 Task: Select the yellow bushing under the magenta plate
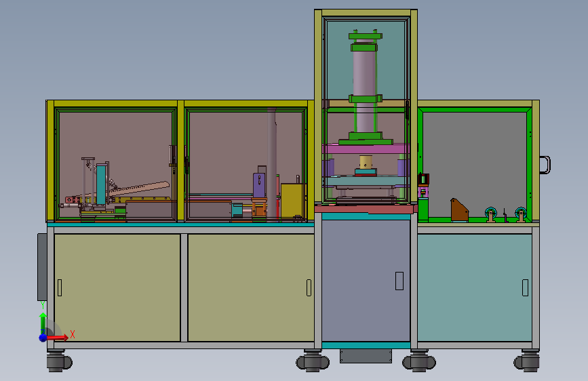(x=366, y=162)
